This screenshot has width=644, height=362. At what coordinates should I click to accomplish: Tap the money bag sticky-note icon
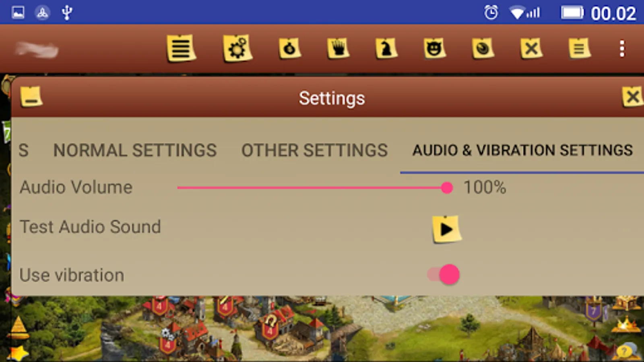(290, 49)
